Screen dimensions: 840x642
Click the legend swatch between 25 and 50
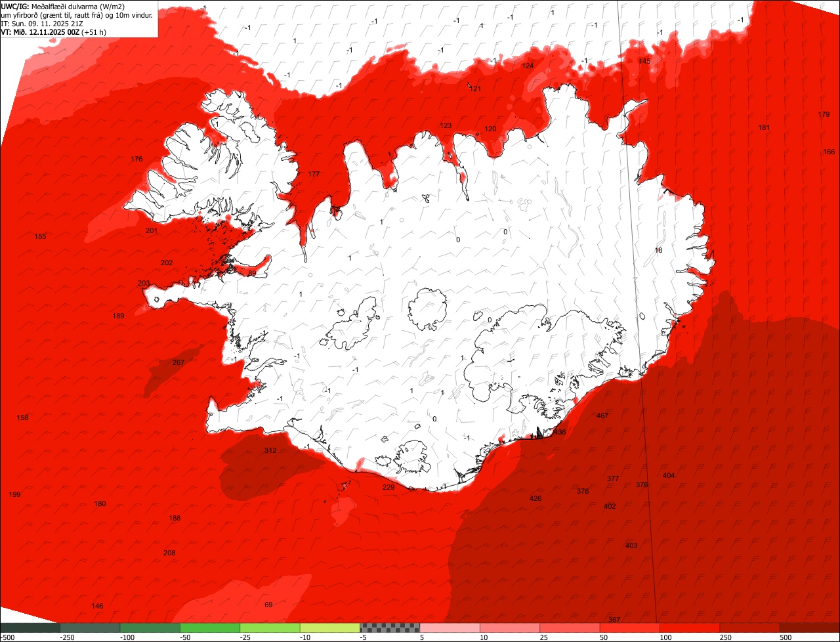(570, 628)
